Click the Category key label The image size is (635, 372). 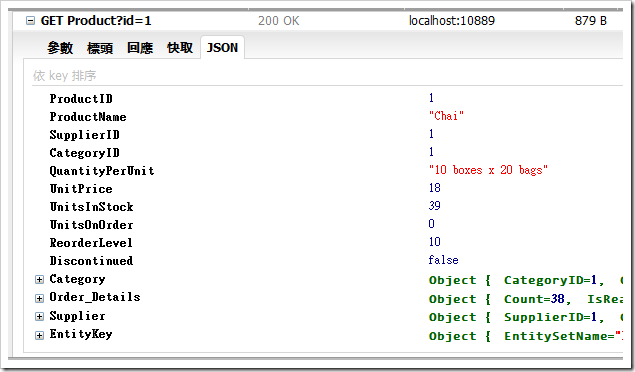tap(77, 279)
